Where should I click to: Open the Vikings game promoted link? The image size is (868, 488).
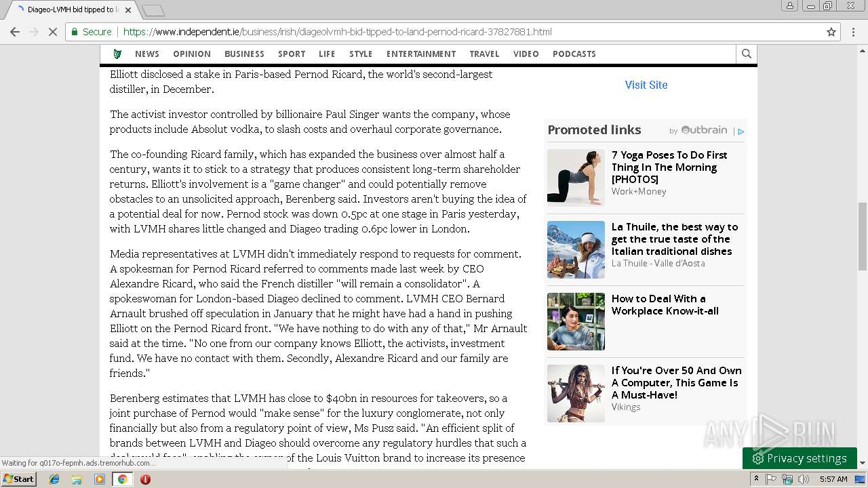pyautogui.click(x=677, y=383)
